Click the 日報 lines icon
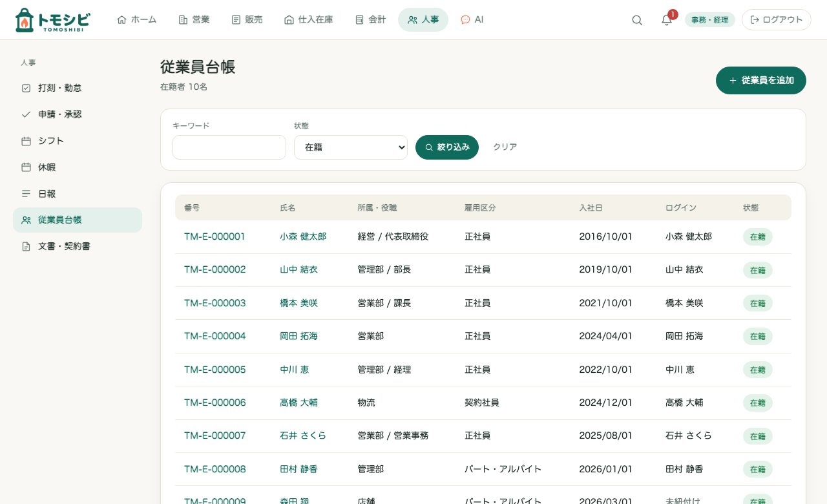The image size is (827, 504). pyautogui.click(x=26, y=194)
